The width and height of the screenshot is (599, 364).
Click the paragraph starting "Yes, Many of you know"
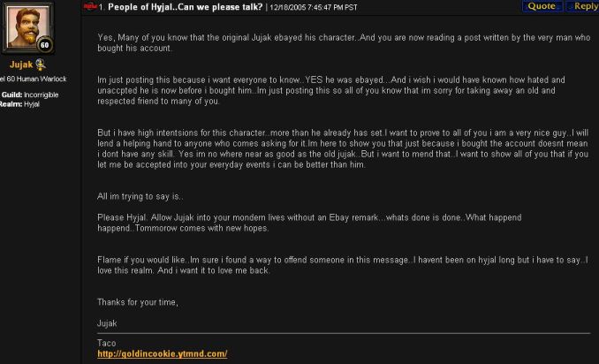(x=344, y=42)
